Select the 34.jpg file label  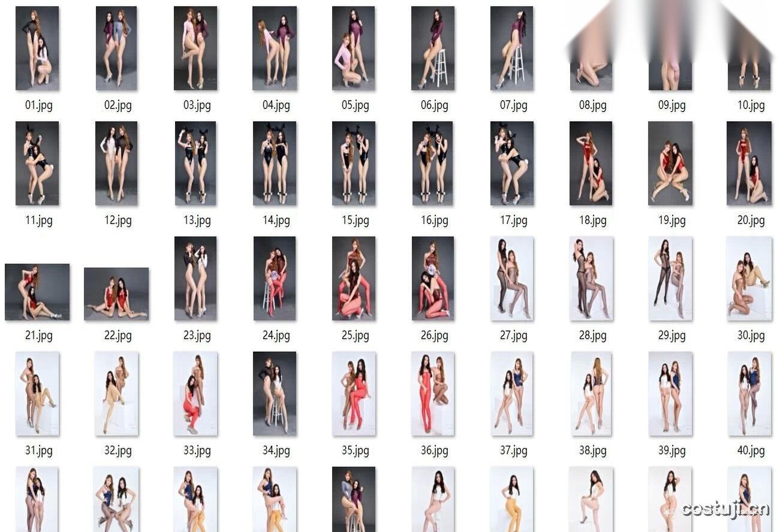[x=276, y=451]
